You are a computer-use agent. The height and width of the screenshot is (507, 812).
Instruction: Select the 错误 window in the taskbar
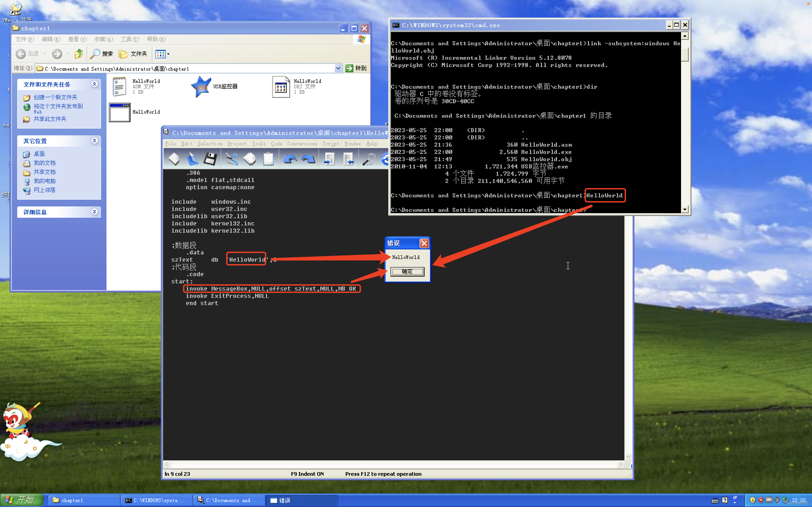[x=301, y=500]
